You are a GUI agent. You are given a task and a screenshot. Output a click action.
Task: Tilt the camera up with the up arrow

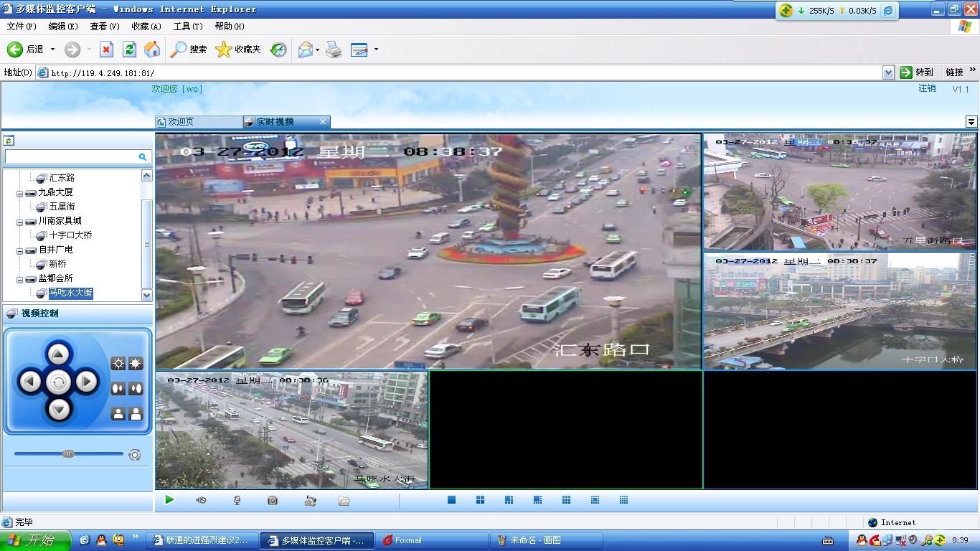click(59, 354)
